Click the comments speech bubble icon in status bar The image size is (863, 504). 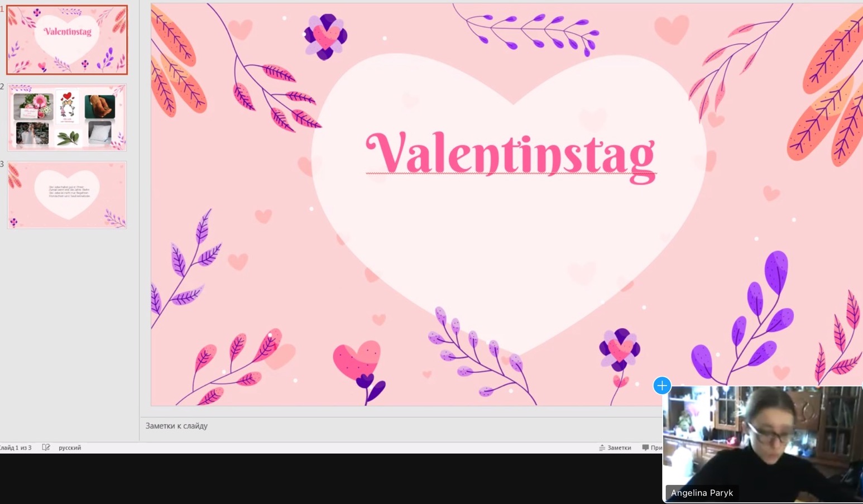coord(645,448)
